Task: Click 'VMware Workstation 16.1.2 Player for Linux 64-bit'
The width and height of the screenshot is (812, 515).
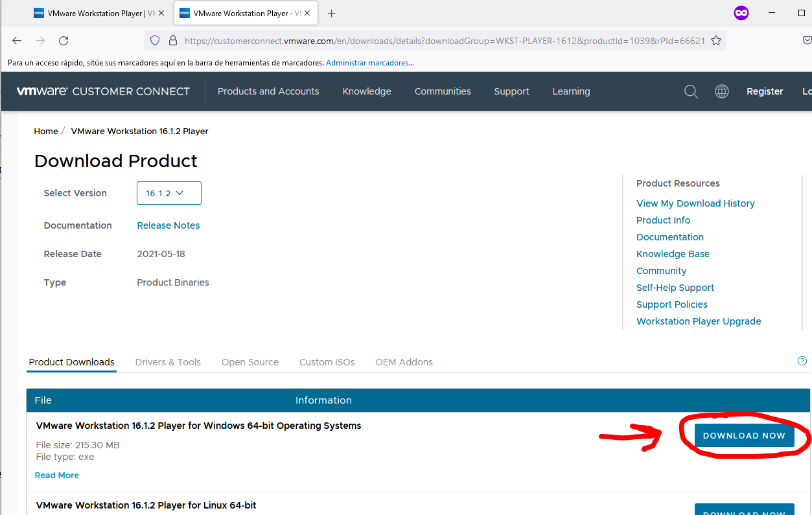Action: [146, 505]
